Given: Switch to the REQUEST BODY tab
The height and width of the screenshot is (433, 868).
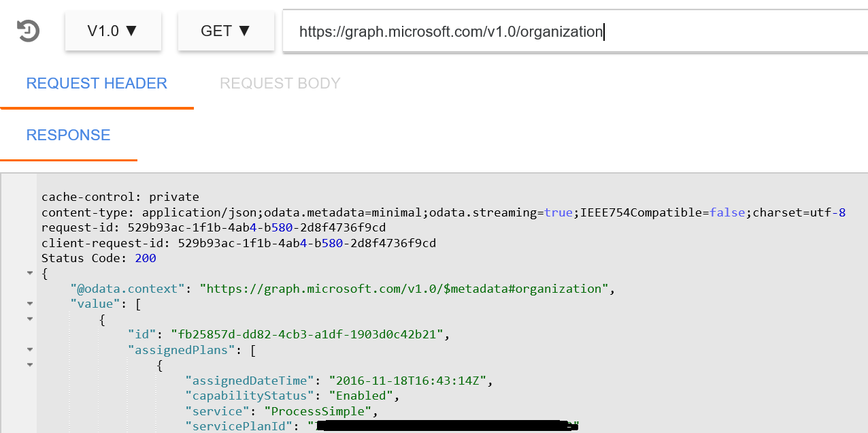Looking at the screenshot, I should click(280, 84).
